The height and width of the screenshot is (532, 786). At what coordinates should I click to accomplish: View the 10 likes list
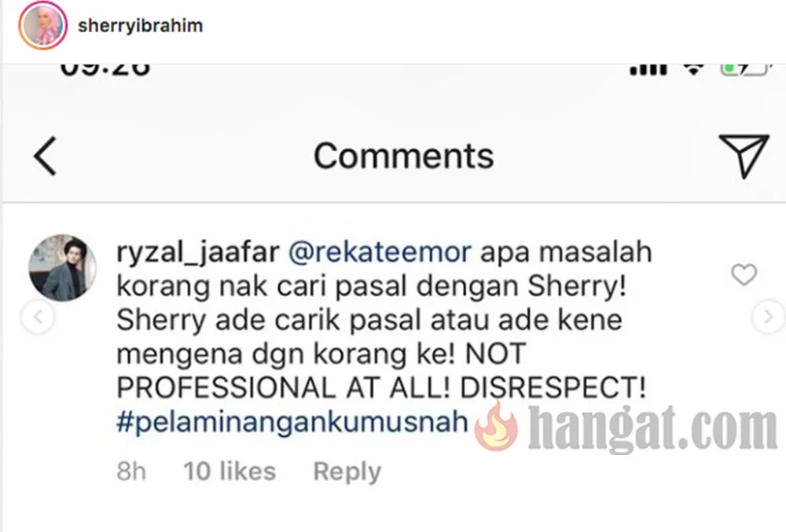click(x=230, y=471)
